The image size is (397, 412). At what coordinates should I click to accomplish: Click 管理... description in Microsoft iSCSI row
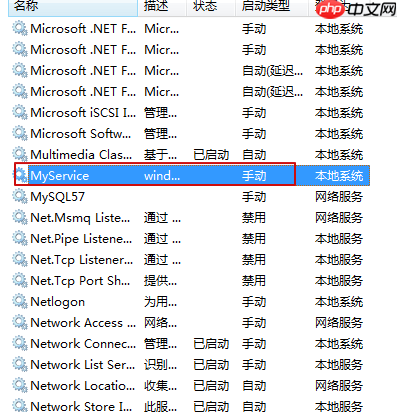coord(160,113)
